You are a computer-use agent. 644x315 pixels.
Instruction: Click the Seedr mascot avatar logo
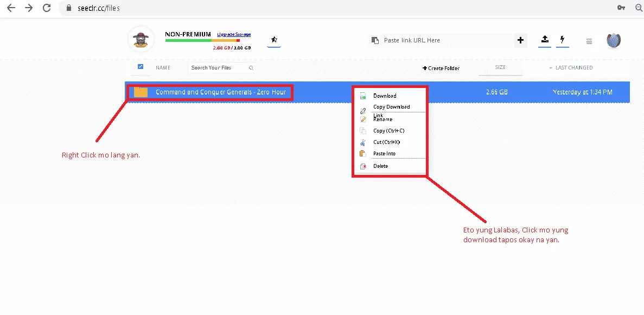141,40
